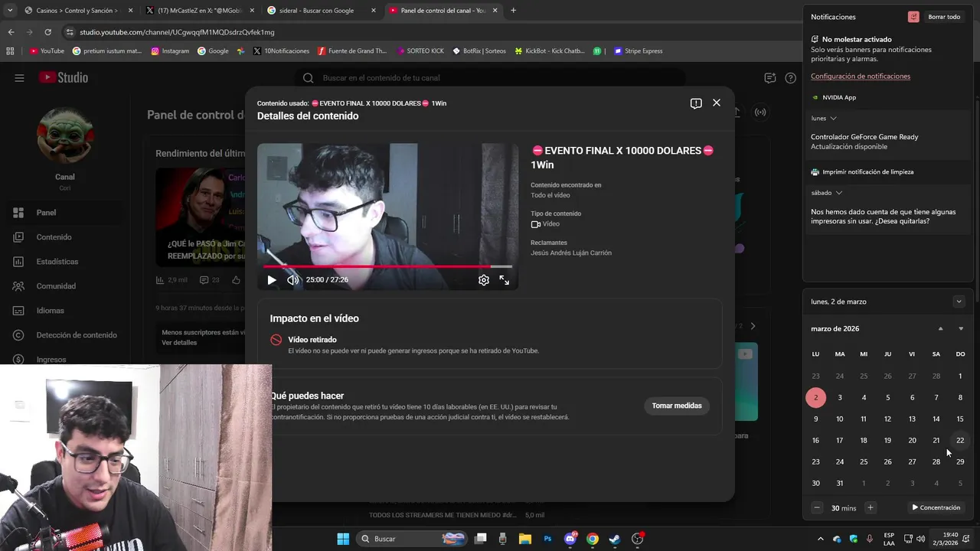Click the Tomar medidas button
The width and height of the screenshot is (980, 551).
click(677, 406)
